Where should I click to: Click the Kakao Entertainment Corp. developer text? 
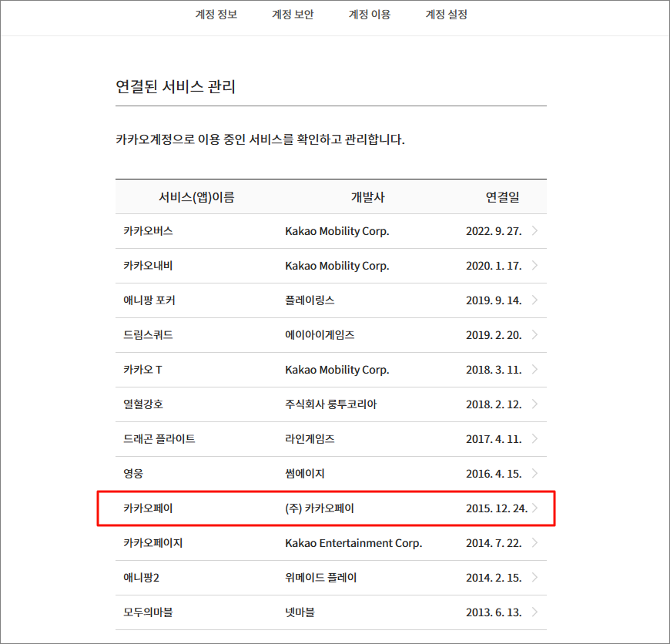353,543
